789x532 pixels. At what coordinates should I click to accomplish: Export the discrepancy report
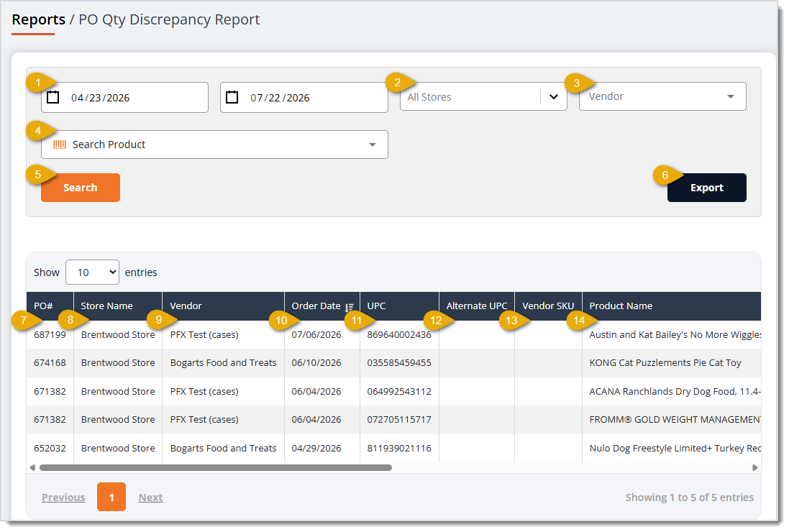pos(706,188)
